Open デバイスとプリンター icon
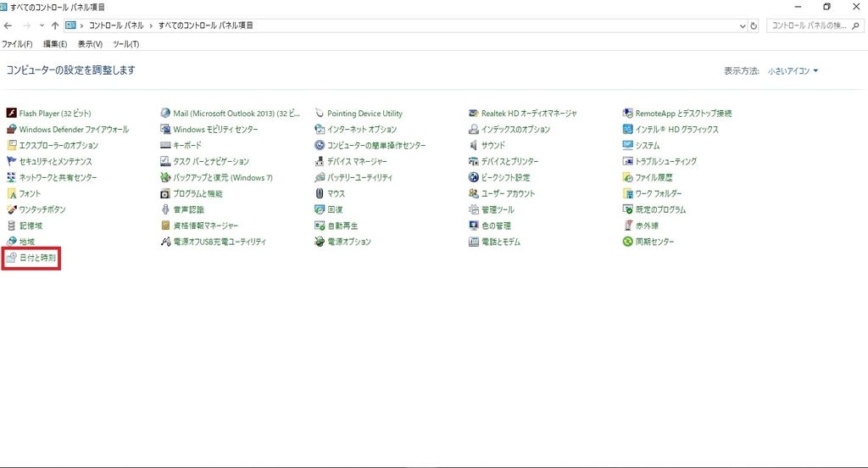Viewport: 868px width, 468px height. pyautogui.click(x=473, y=161)
